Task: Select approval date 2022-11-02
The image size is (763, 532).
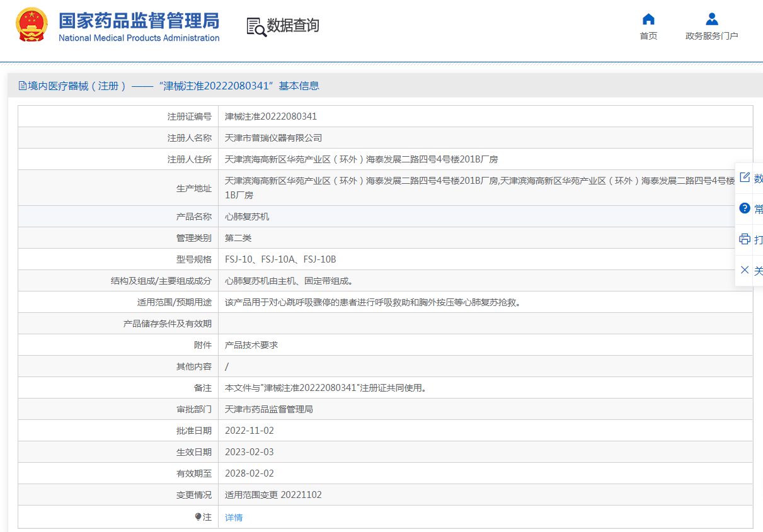Action: tap(250, 431)
